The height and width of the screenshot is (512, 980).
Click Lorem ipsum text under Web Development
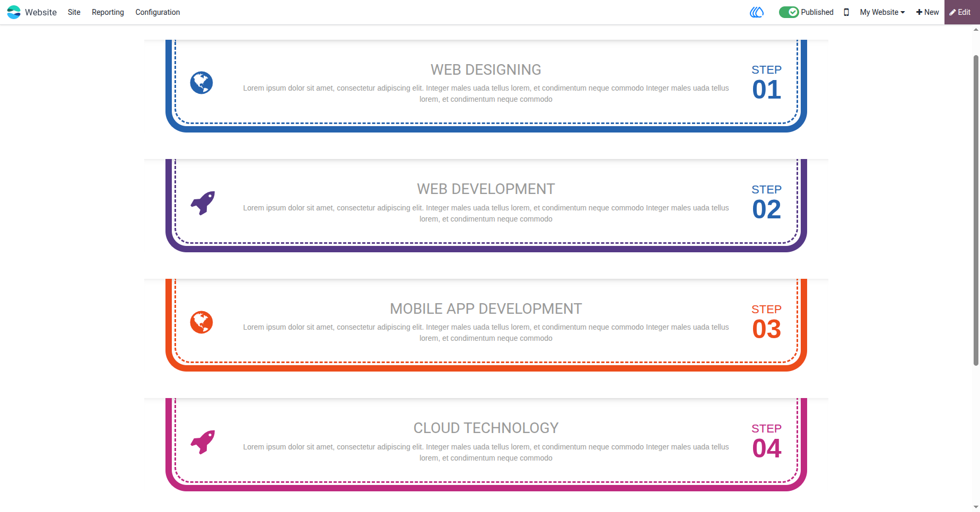coord(486,213)
